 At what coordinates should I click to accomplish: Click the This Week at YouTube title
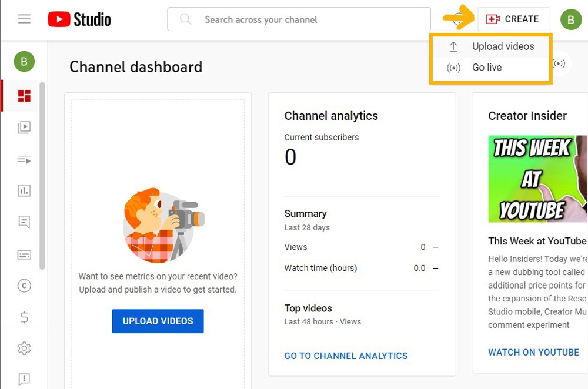click(537, 241)
